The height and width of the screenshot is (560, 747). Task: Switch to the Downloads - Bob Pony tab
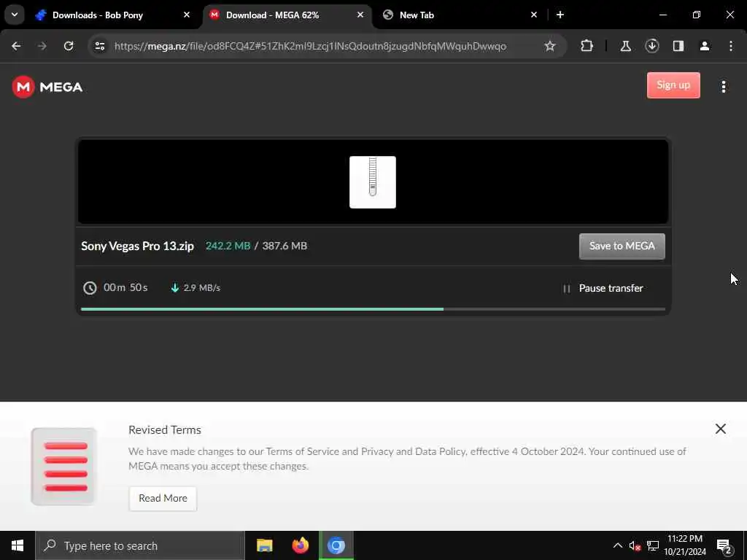click(112, 15)
